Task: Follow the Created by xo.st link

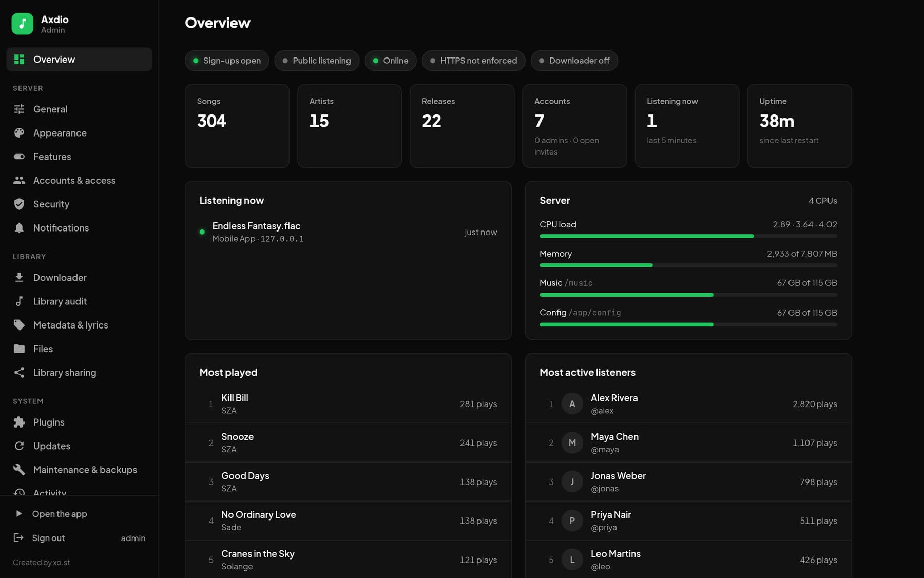Action: pos(42,563)
